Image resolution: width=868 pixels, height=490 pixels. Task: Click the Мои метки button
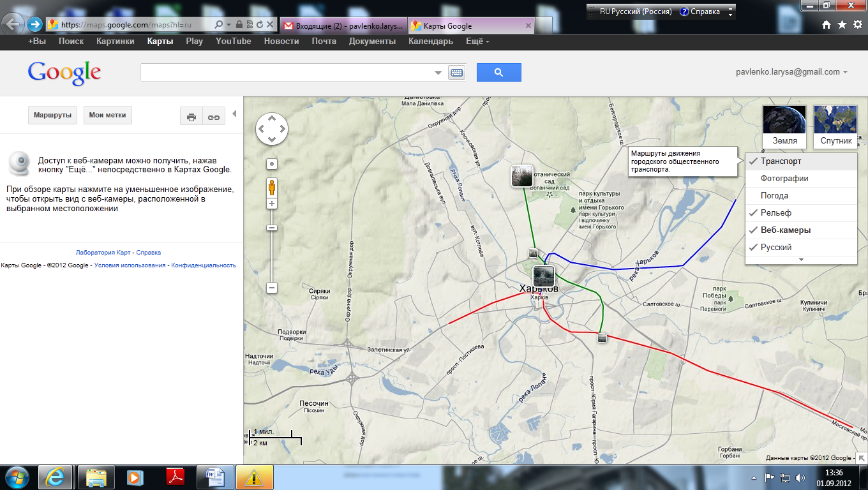[x=107, y=115]
